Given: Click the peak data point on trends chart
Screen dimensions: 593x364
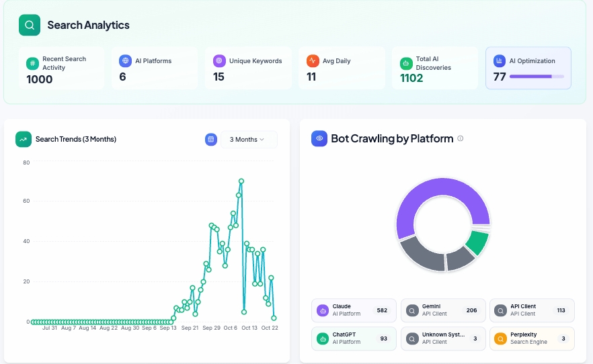Looking at the screenshot, I should click(x=241, y=181).
